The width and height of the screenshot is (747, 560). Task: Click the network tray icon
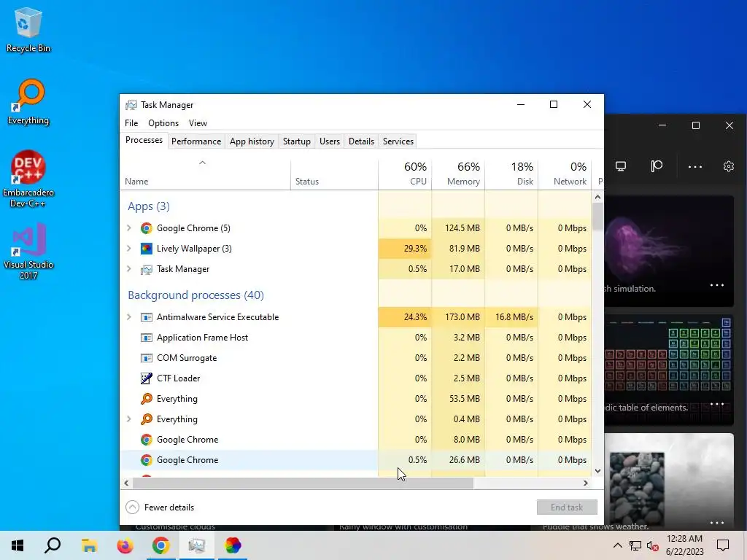click(x=635, y=545)
